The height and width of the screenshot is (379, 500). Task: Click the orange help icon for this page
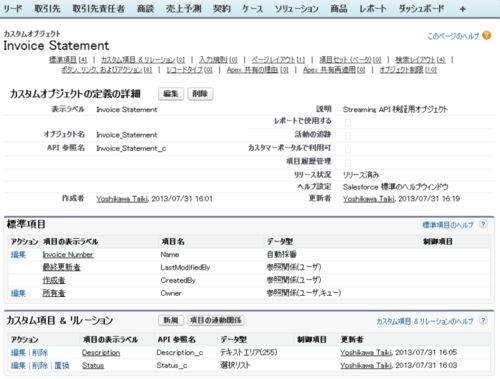coord(487,35)
